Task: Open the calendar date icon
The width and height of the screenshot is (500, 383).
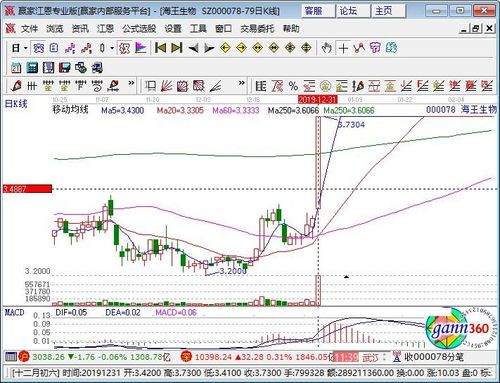Action: pos(16,68)
